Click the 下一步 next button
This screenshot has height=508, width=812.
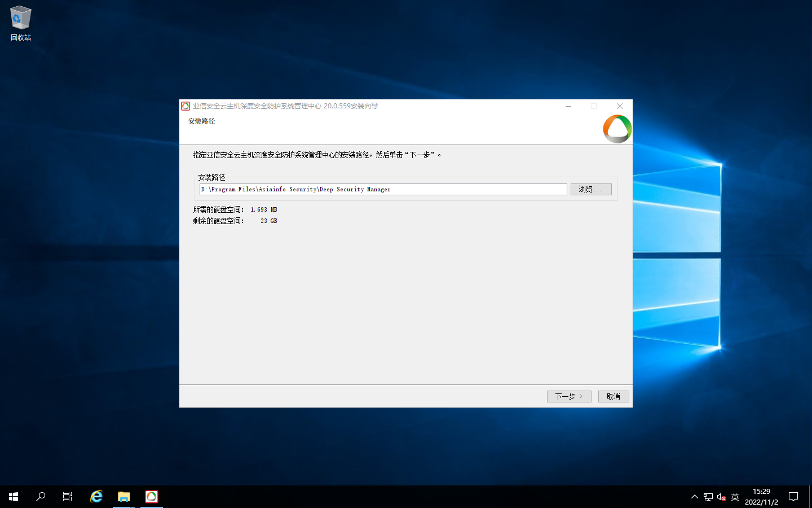pyautogui.click(x=568, y=396)
